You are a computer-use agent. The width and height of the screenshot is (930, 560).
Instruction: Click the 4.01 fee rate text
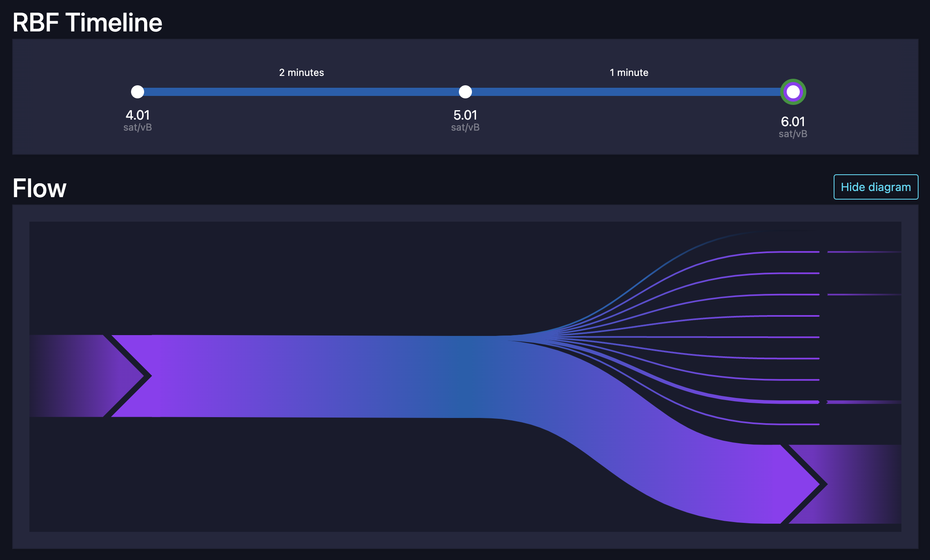[138, 115]
